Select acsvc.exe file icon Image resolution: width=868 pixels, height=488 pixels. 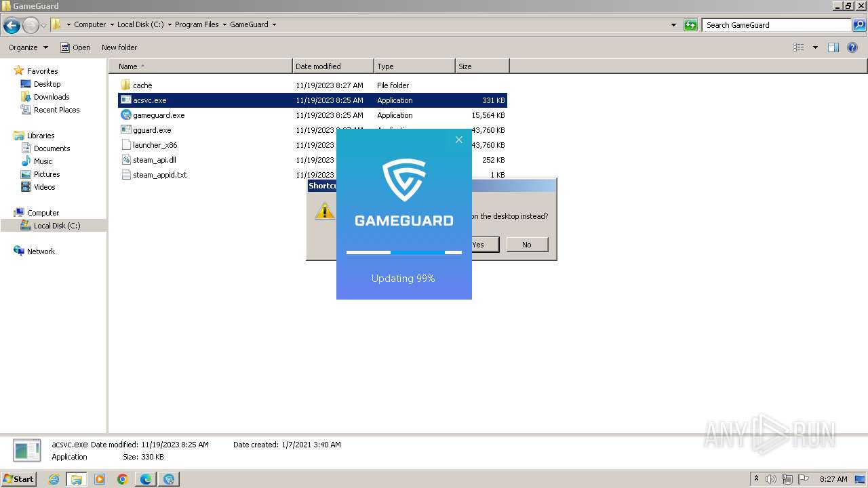click(125, 100)
